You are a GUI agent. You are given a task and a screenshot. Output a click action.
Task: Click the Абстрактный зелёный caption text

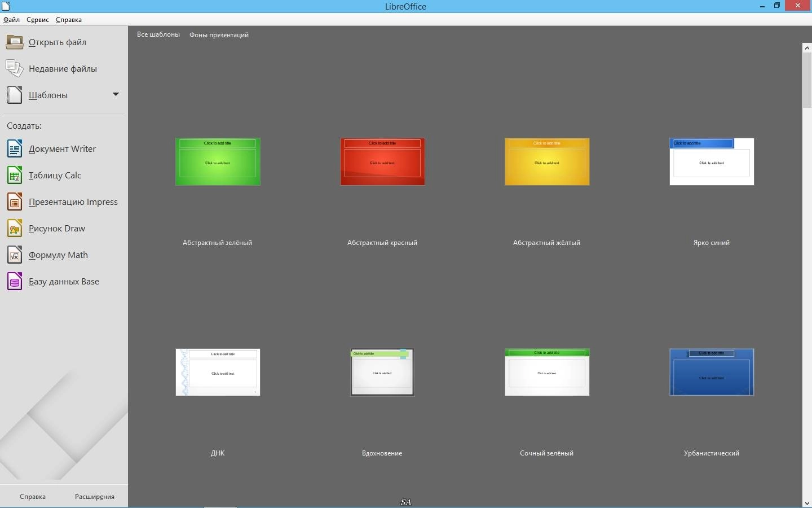click(x=217, y=243)
